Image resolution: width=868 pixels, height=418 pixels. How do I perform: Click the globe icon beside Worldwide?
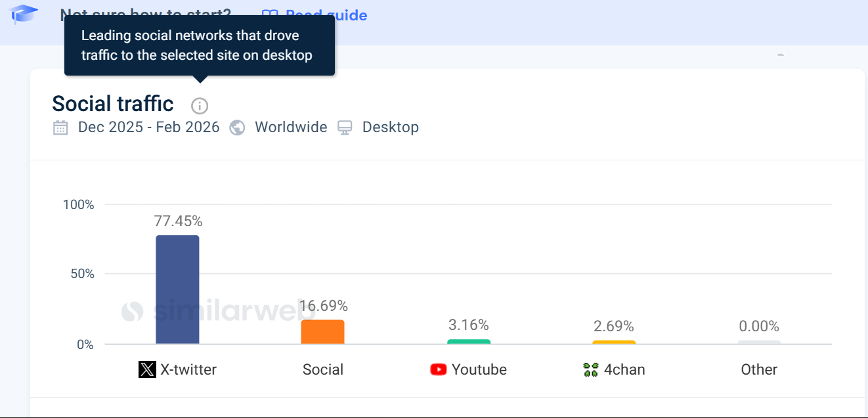tap(237, 128)
